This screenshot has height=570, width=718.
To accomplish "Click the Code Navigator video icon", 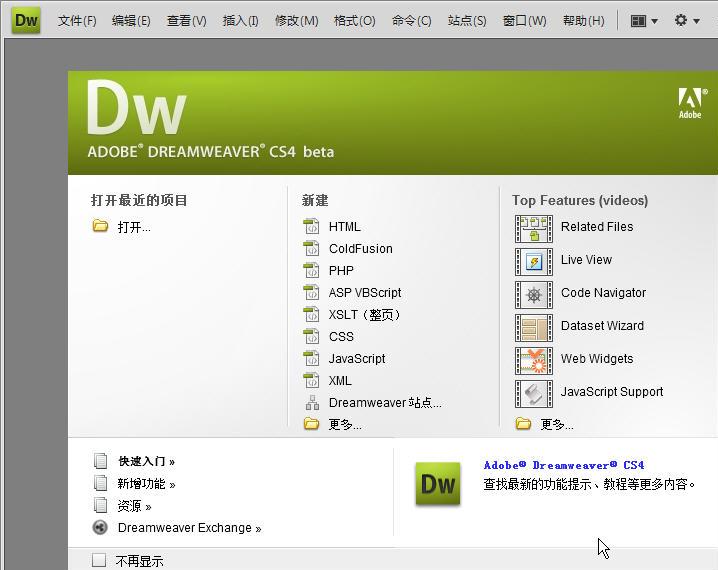I will pos(533,293).
